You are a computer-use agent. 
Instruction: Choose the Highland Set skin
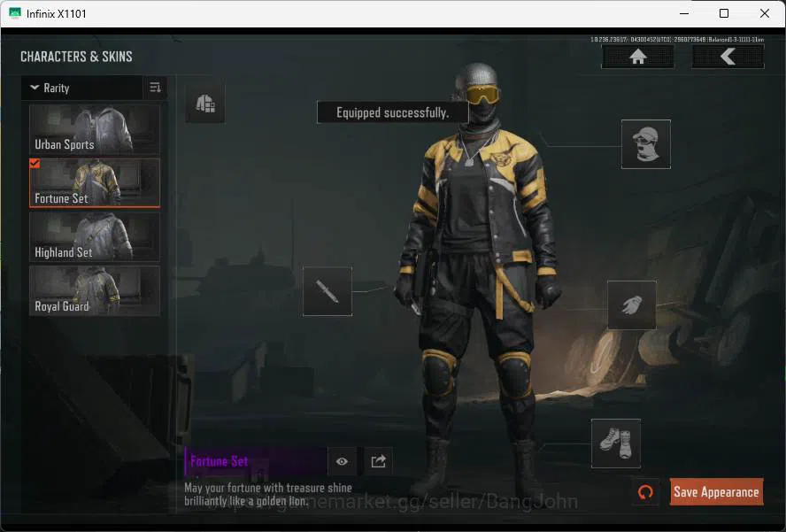[x=95, y=236]
